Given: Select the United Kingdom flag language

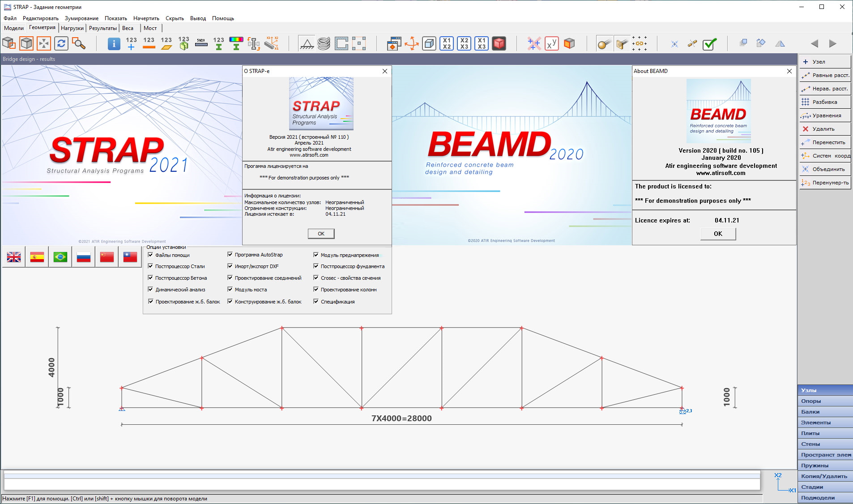Looking at the screenshot, I should (x=14, y=257).
